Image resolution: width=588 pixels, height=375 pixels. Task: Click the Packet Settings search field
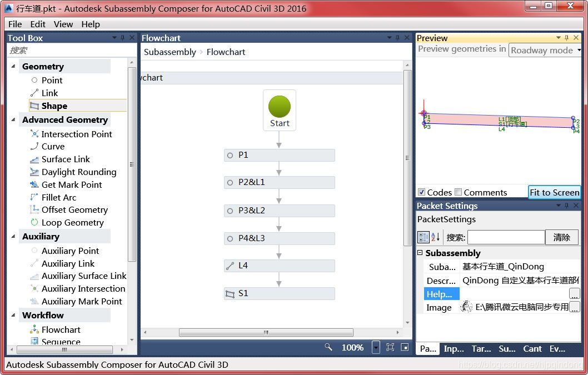coord(506,237)
